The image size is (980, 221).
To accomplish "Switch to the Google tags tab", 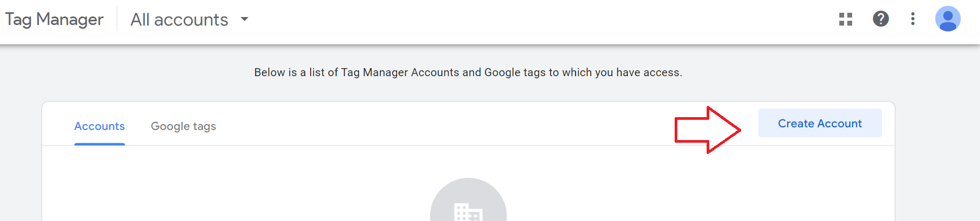I will coord(183,126).
